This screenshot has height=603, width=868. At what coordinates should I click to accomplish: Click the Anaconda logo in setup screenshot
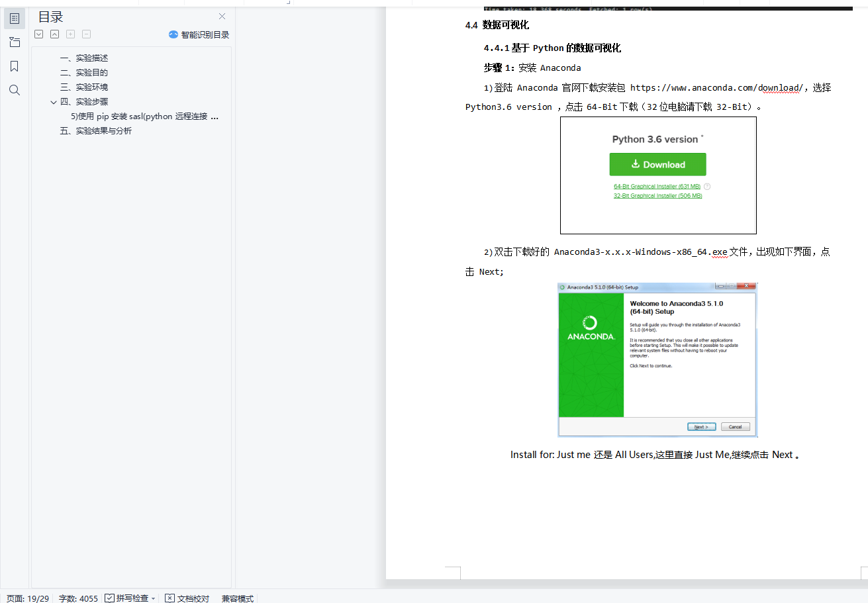pyautogui.click(x=591, y=328)
